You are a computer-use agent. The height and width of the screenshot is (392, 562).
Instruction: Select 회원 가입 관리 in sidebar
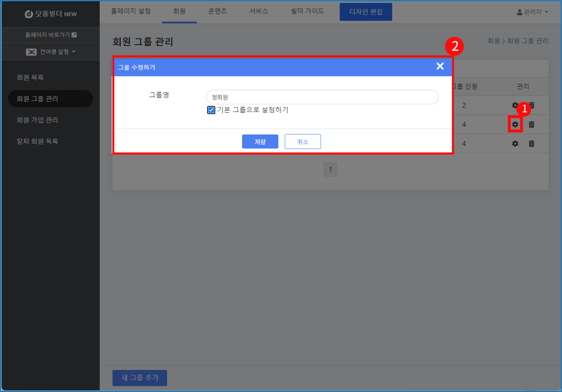tap(37, 120)
